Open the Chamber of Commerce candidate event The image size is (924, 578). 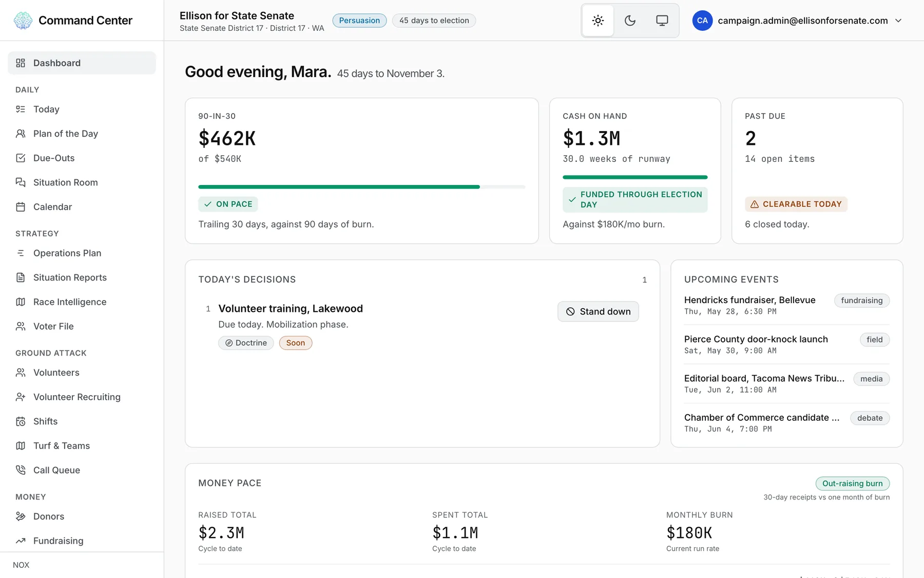(x=786, y=422)
